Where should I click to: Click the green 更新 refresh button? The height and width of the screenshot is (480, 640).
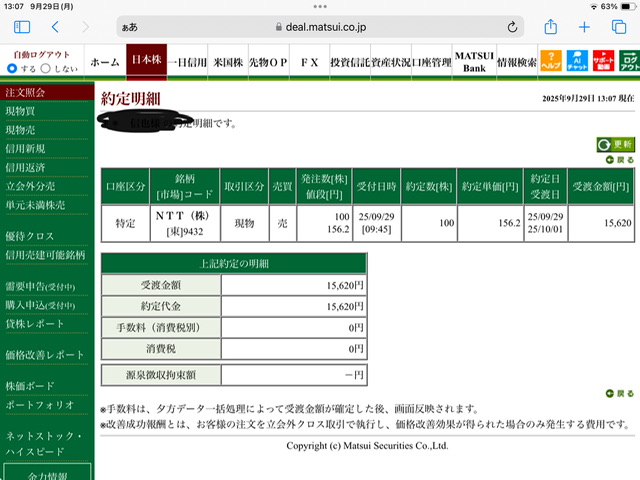click(616, 144)
